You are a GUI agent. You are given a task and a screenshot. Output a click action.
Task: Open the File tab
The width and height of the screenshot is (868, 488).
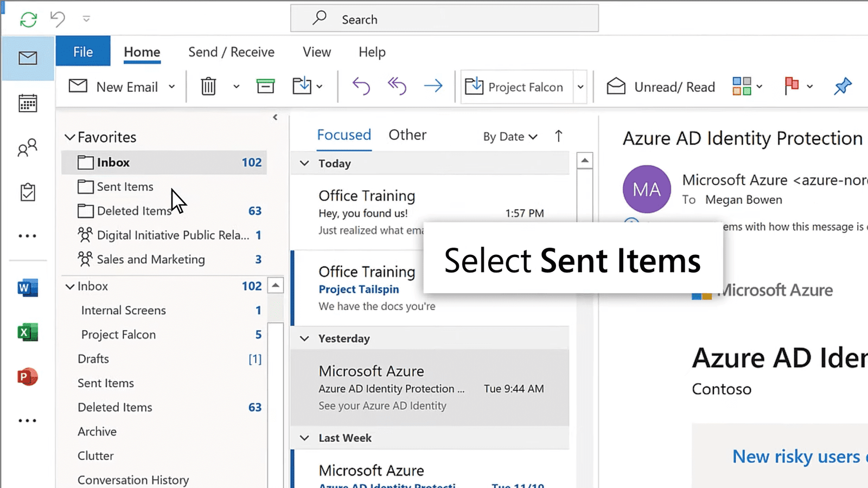pos(83,52)
